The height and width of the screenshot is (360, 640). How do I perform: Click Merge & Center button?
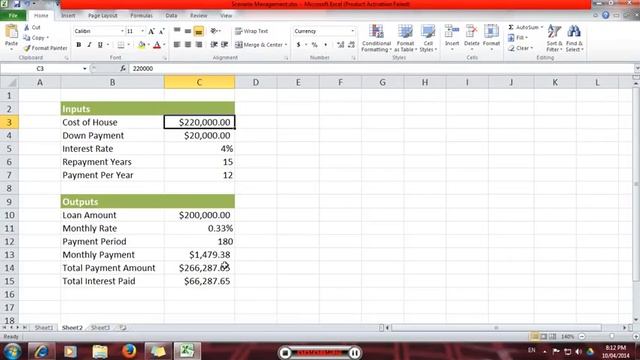click(260, 44)
